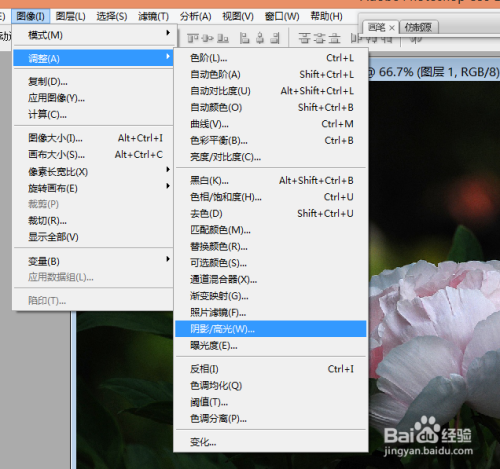Select 显示全部(V) menu item
This screenshot has height=469, width=500.
click(x=93, y=237)
